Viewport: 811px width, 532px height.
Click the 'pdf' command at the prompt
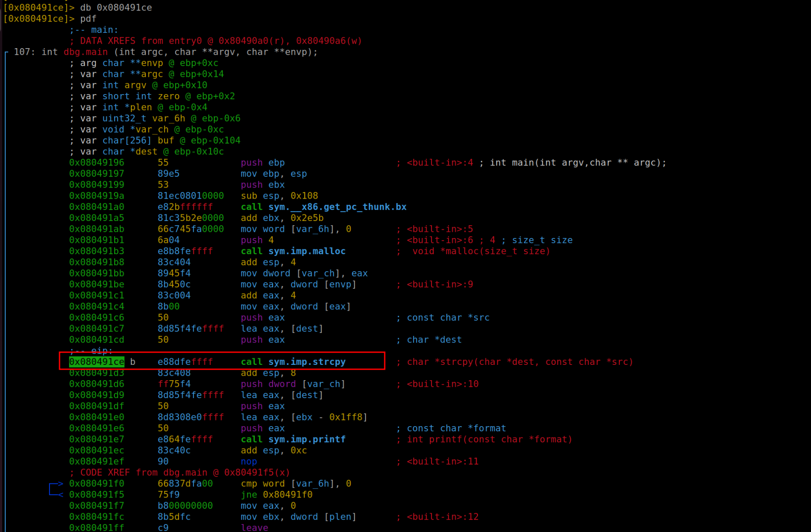(x=88, y=19)
